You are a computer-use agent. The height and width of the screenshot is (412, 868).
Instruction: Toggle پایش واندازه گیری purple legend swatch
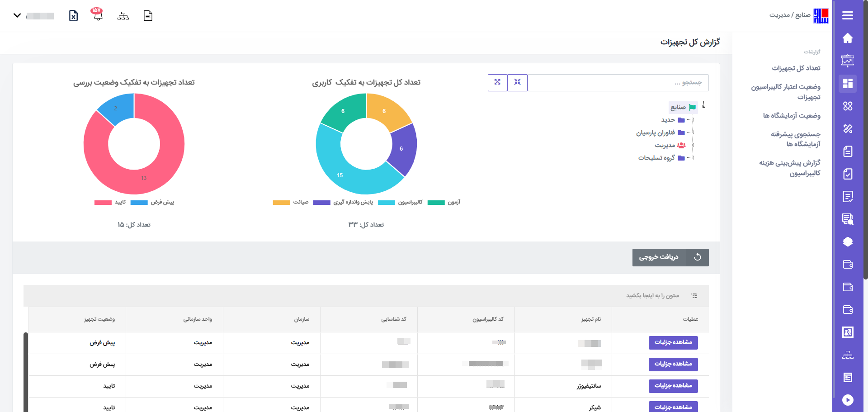coord(321,203)
